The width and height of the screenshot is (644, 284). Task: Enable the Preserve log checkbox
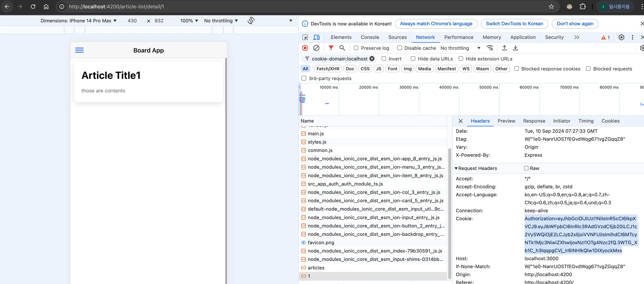(356, 48)
